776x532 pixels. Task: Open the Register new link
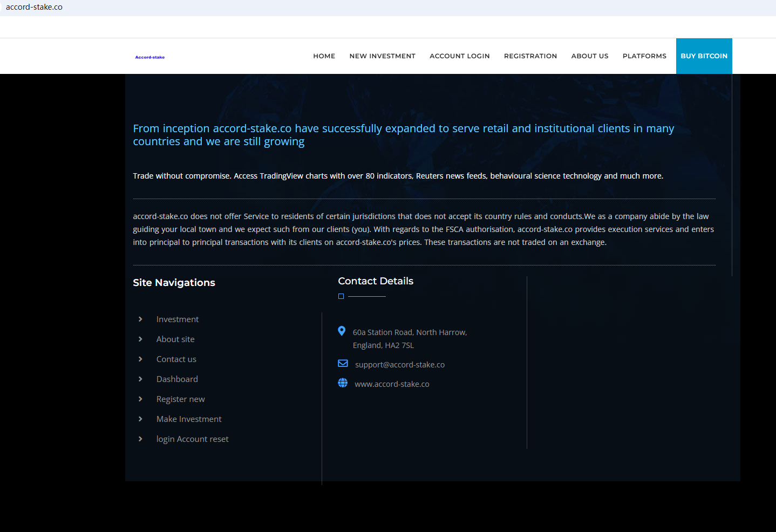181,399
